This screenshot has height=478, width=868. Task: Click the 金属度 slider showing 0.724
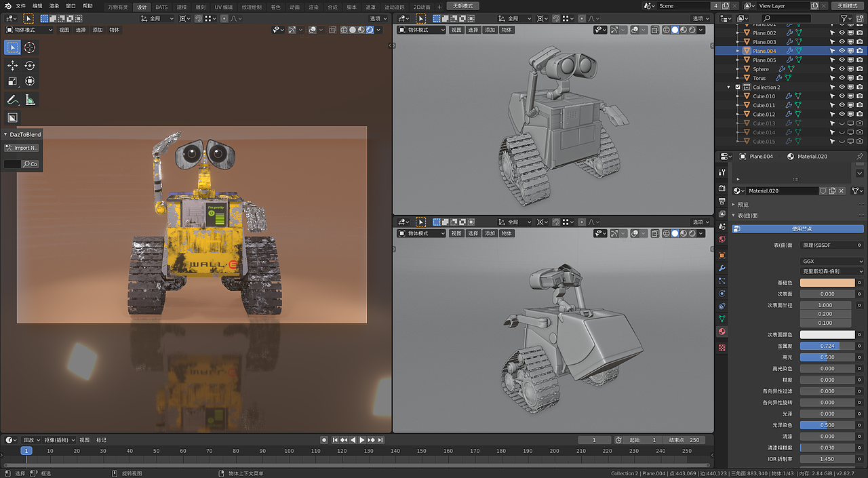tap(827, 346)
